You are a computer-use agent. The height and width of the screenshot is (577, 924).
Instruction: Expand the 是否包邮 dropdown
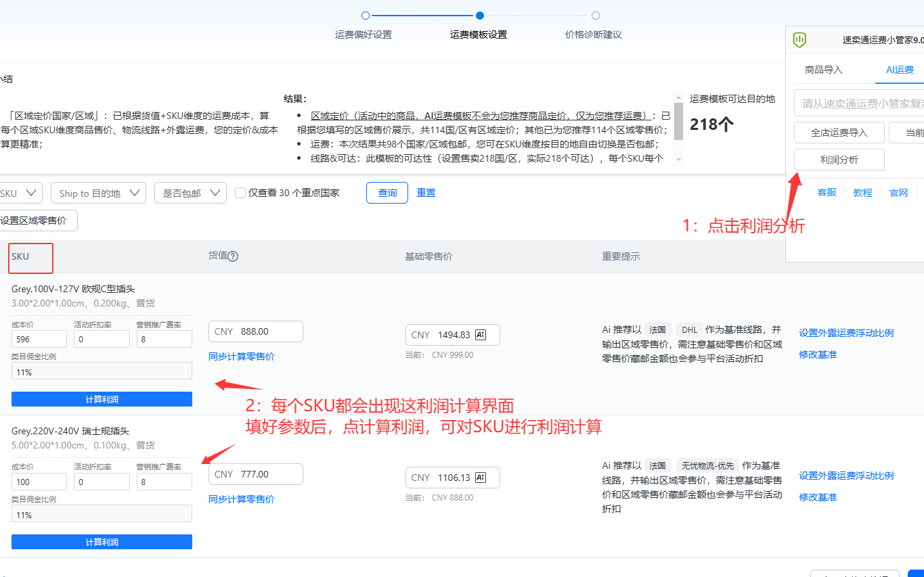pyautogui.click(x=190, y=193)
